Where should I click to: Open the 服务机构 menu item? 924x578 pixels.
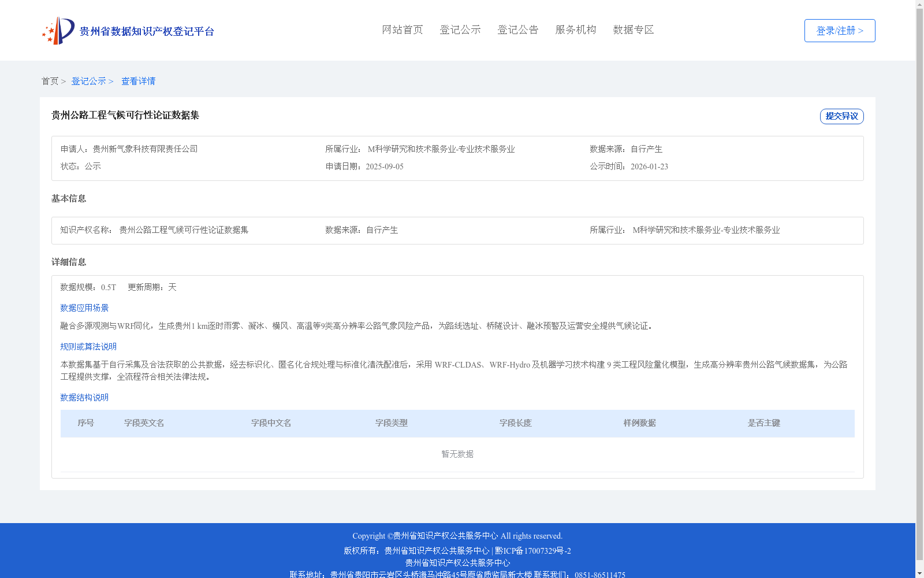576,29
